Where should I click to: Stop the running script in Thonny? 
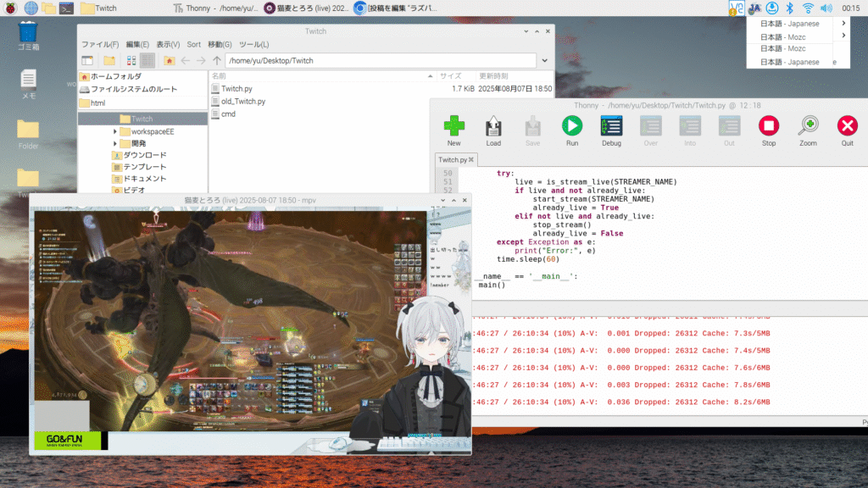pyautogui.click(x=768, y=131)
